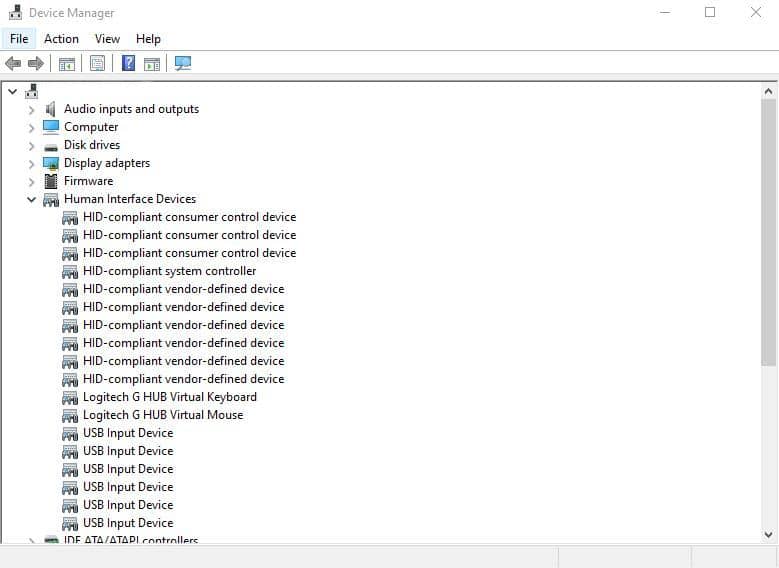Screen dimensions: 779x568
Task: Select HID-compliant system controller
Action: coord(169,271)
